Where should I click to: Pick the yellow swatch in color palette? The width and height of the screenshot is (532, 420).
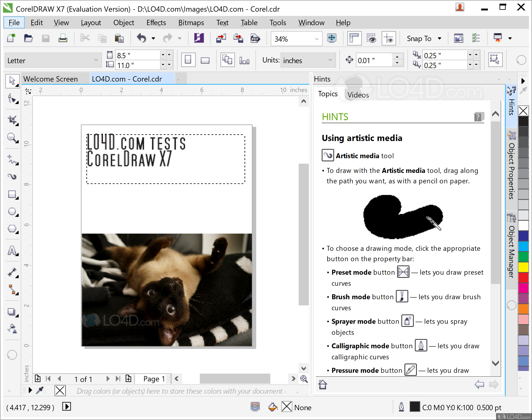[523, 267]
